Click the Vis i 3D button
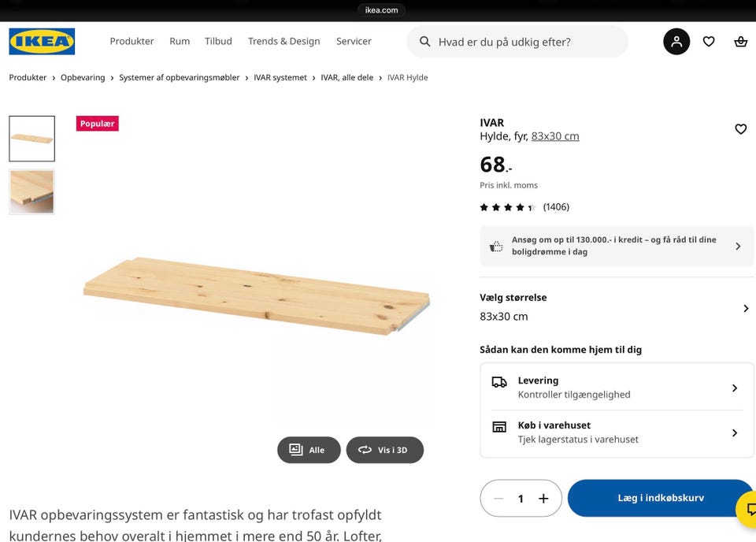The image size is (756, 542). pyautogui.click(x=385, y=450)
